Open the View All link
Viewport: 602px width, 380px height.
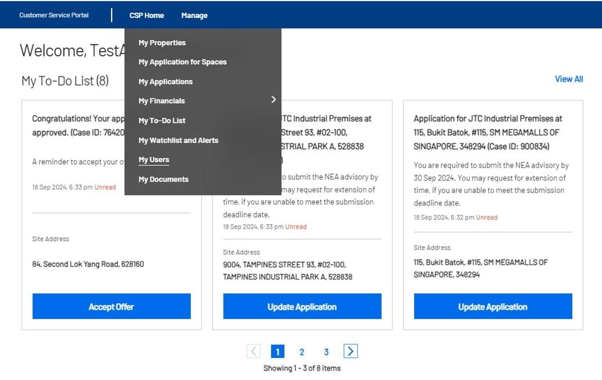(x=569, y=79)
